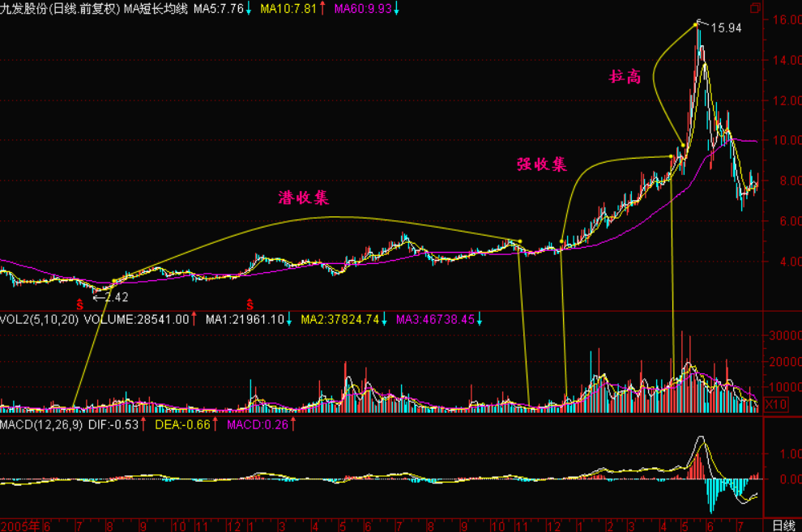Click the red up arrow after DIF:-0.53
802x532 pixels.
(x=143, y=424)
